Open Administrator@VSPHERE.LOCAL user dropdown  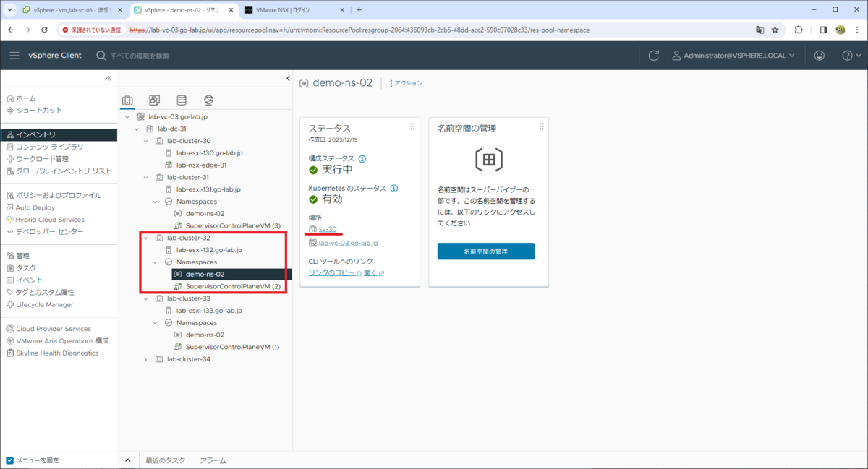[733, 56]
